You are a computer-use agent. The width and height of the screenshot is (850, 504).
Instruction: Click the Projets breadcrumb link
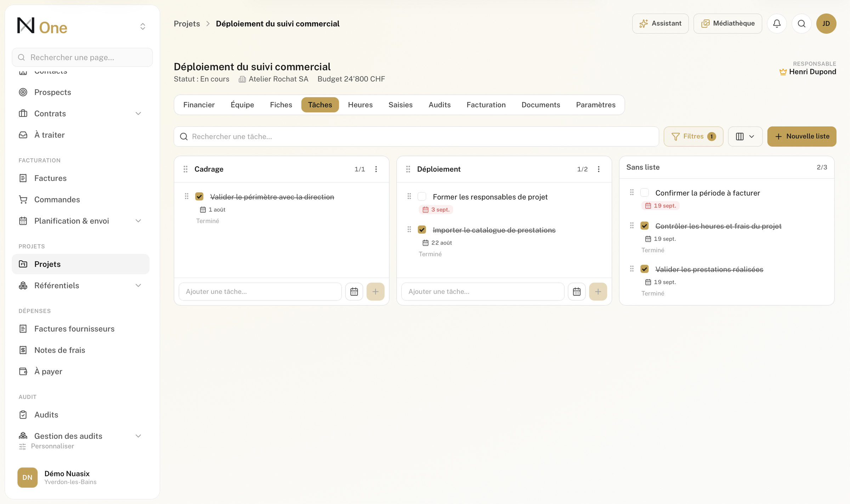tap(187, 24)
